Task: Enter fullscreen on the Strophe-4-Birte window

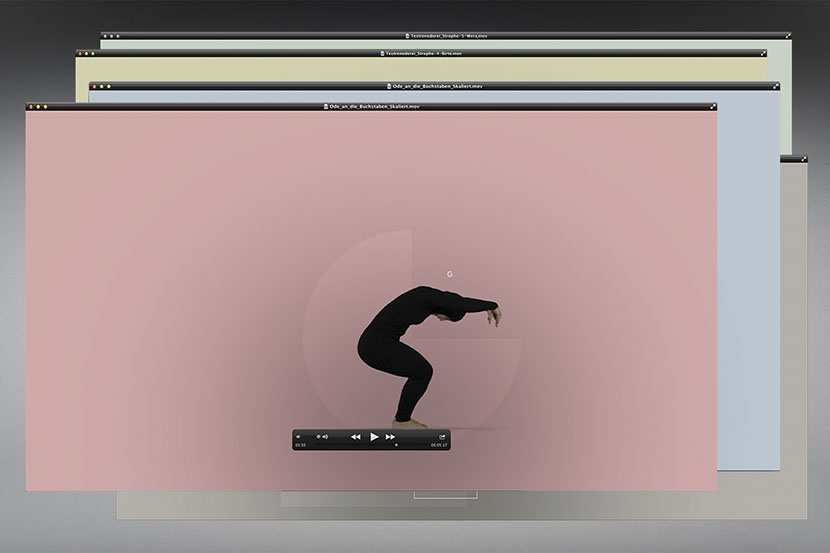Action: [764, 53]
